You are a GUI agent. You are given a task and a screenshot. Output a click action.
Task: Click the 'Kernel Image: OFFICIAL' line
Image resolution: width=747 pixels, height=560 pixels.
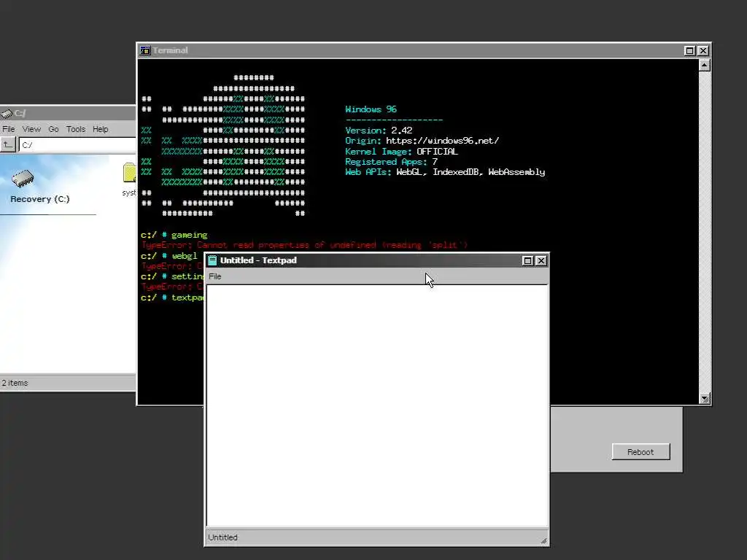[x=402, y=152]
